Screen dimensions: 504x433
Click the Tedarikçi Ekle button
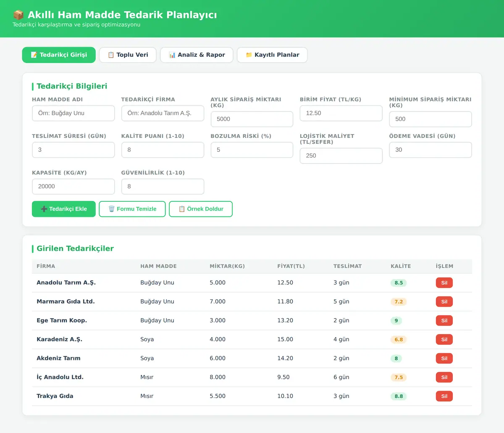click(64, 209)
